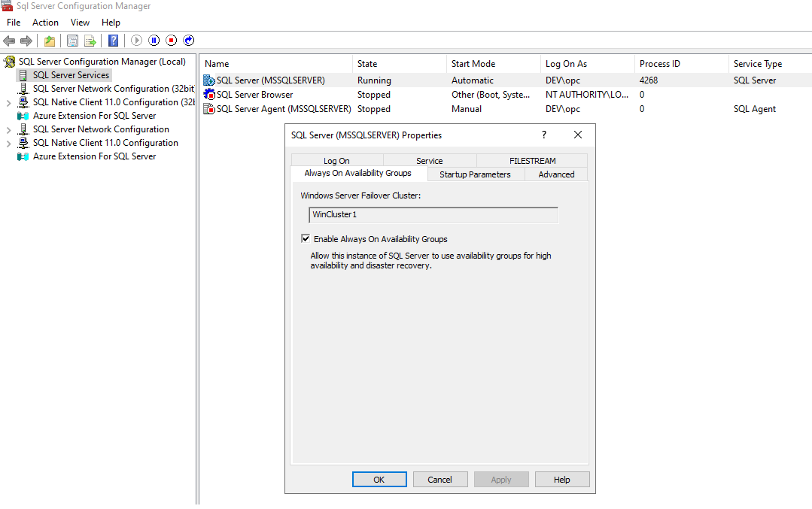This screenshot has width=812, height=509.
Task: Click the Properties toolbar icon
Action: (x=72, y=41)
